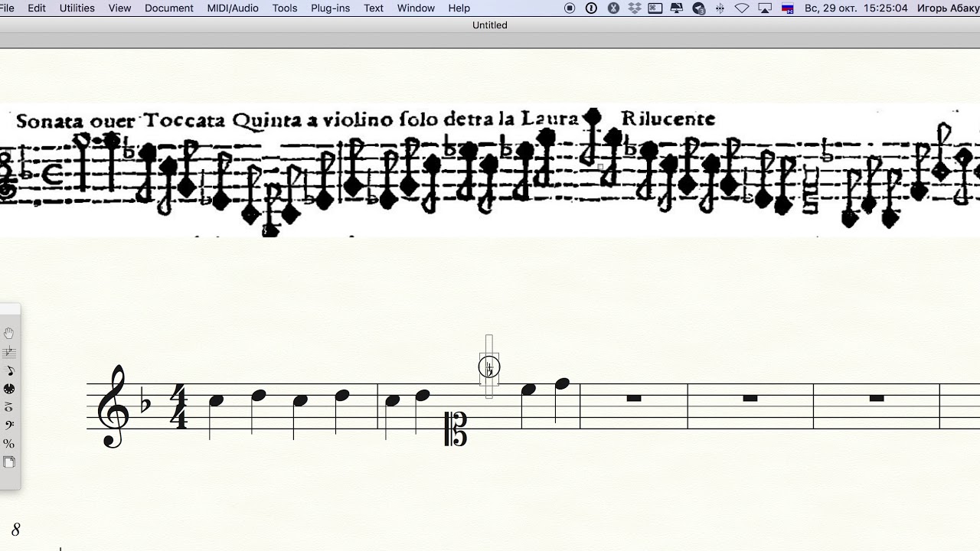Click the scanned manuscript title text
Image resolution: width=980 pixels, height=551 pixels.
tap(365, 119)
